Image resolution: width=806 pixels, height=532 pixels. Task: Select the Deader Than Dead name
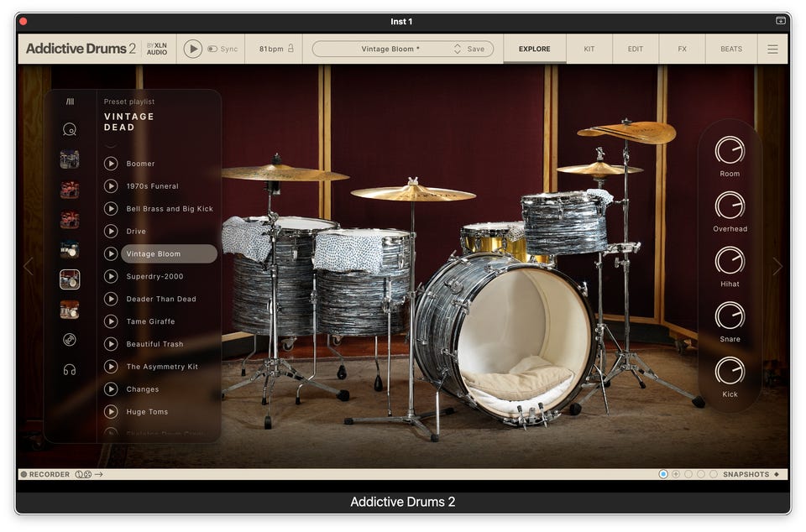[x=161, y=299]
